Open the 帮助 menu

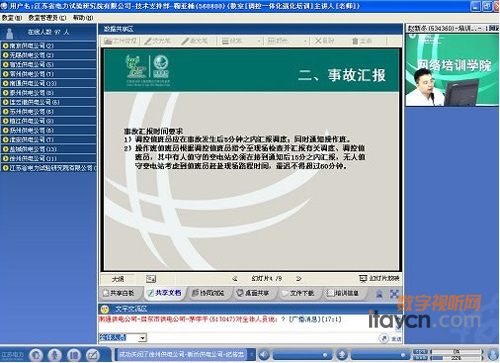click(83, 18)
